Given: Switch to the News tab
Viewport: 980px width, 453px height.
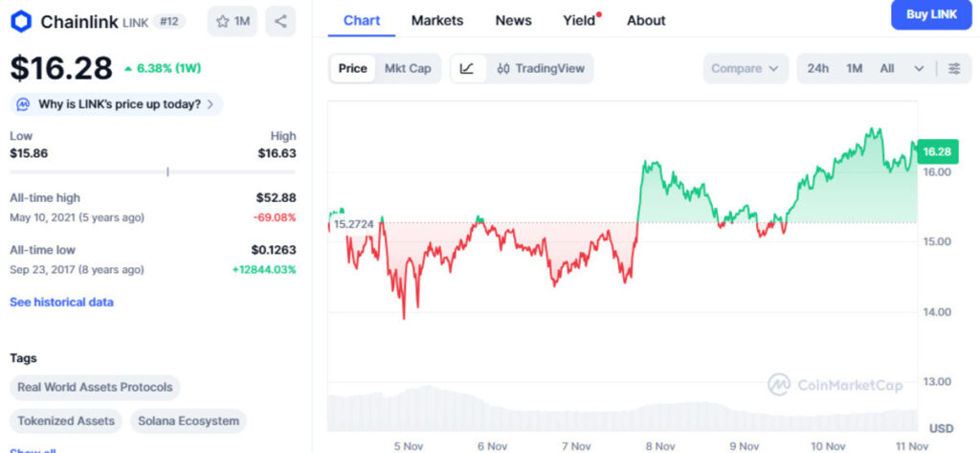Looking at the screenshot, I should coord(514,20).
